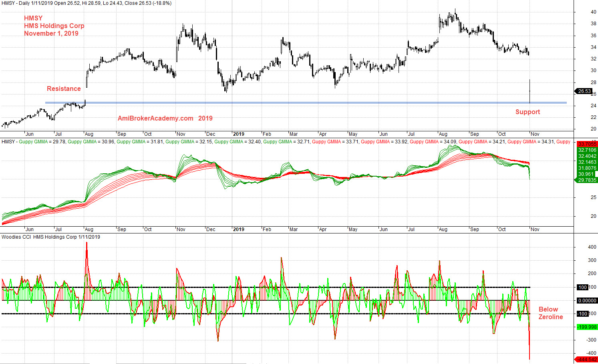
Task: Click the HMSY Daily 1/11/2019 chart title line
Action: [x=87, y=3]
